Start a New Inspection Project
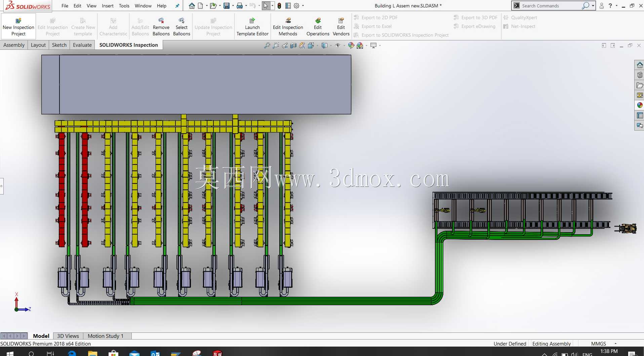644x356 pixels. pos(18,27)
